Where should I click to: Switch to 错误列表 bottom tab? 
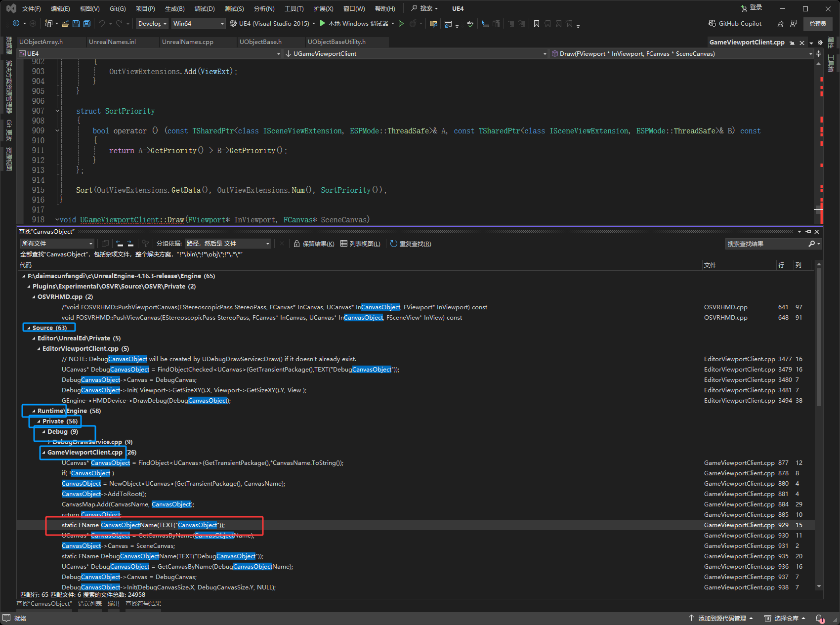tap(90, 604)
